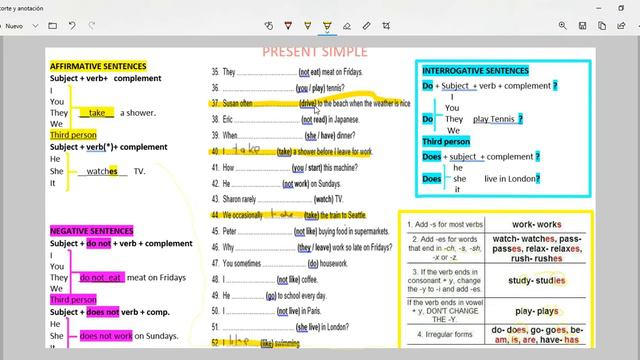
Task: Click the live in London question example
Action: (x=512, y=179)
